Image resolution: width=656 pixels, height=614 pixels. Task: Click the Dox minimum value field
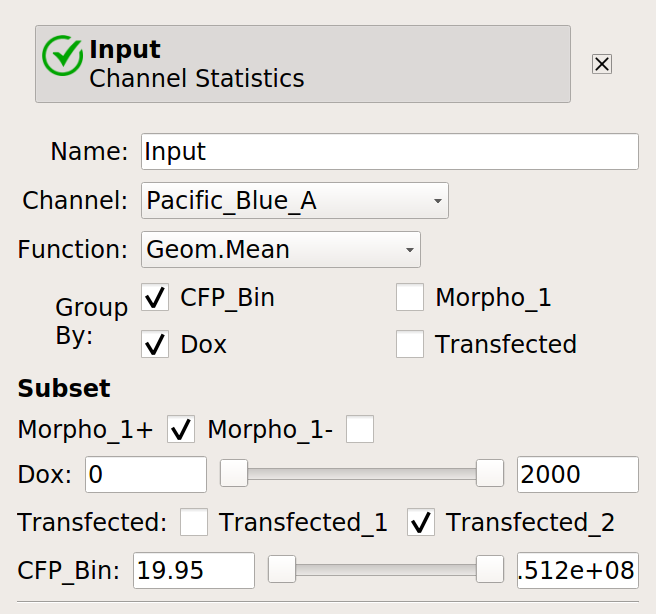tap(146, 474)
